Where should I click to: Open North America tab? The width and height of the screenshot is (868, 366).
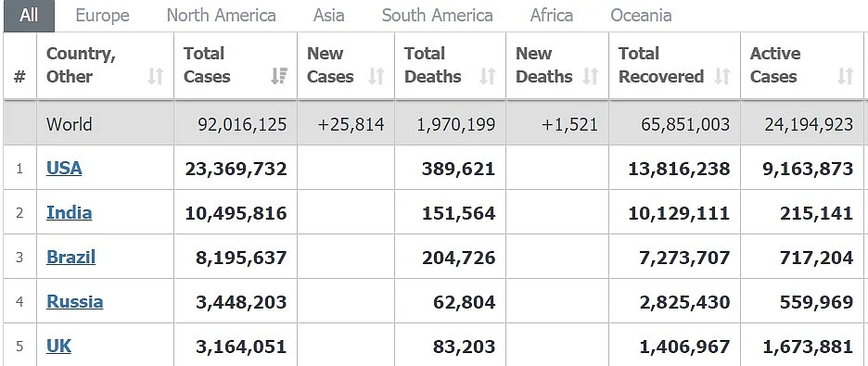(x=222, y=16)
